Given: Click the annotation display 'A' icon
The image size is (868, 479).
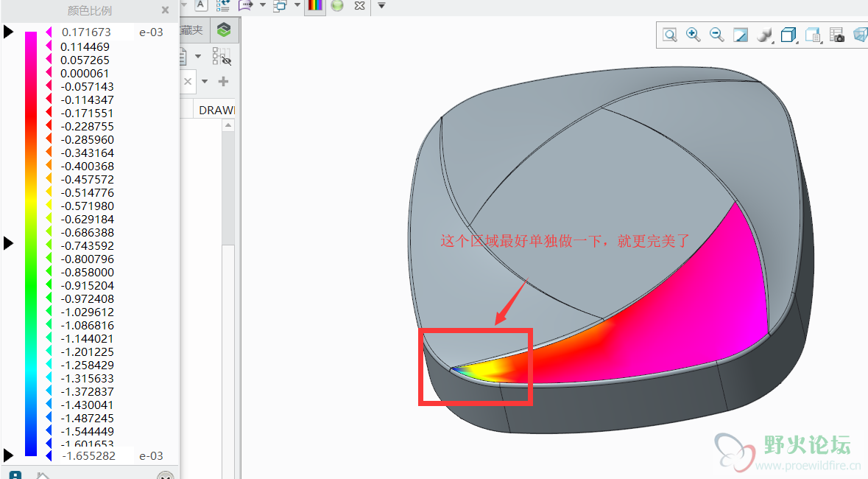Looking at the screenshot, I should pos(201,5).
